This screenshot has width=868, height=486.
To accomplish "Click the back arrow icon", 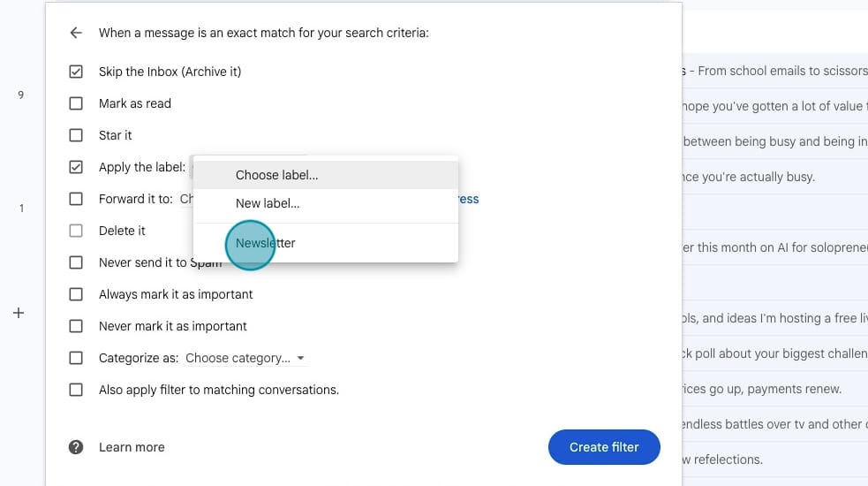I will 76,33.
